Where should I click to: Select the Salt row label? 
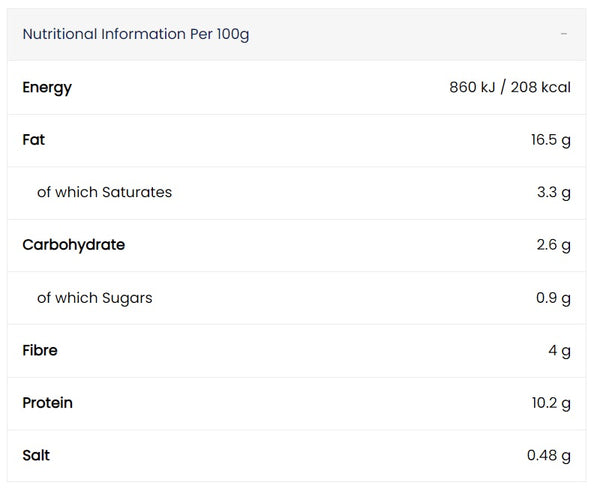(x=36, y=455)
